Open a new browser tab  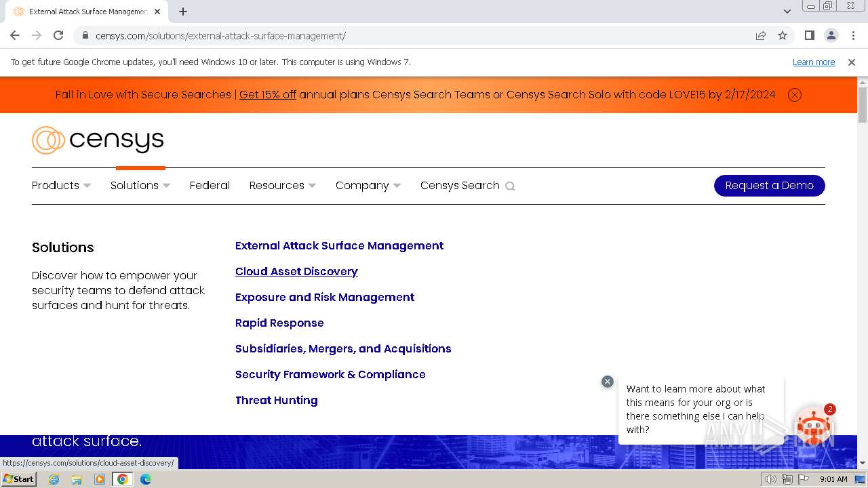point(183,12)
